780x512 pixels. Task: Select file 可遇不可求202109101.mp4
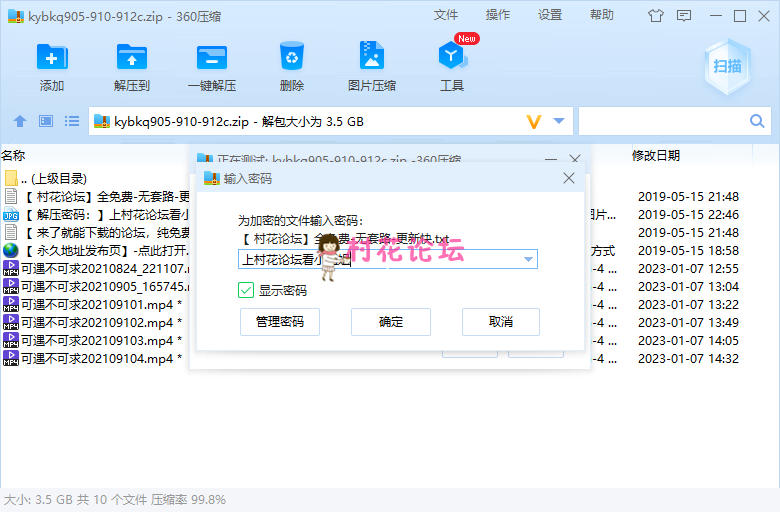93,305
